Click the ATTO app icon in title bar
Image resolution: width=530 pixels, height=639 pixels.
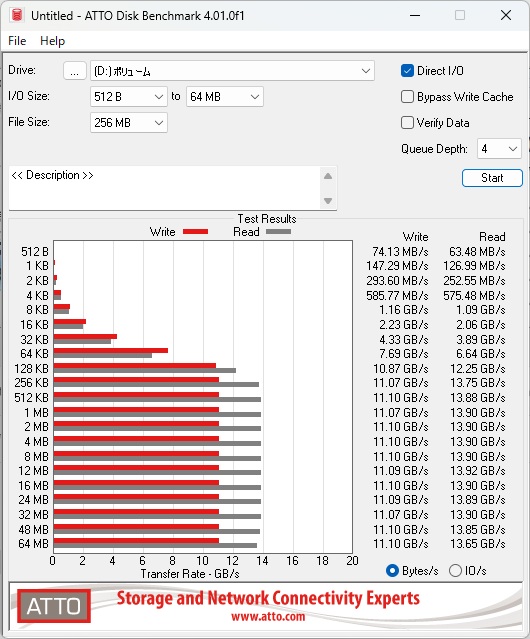point(17,15)
